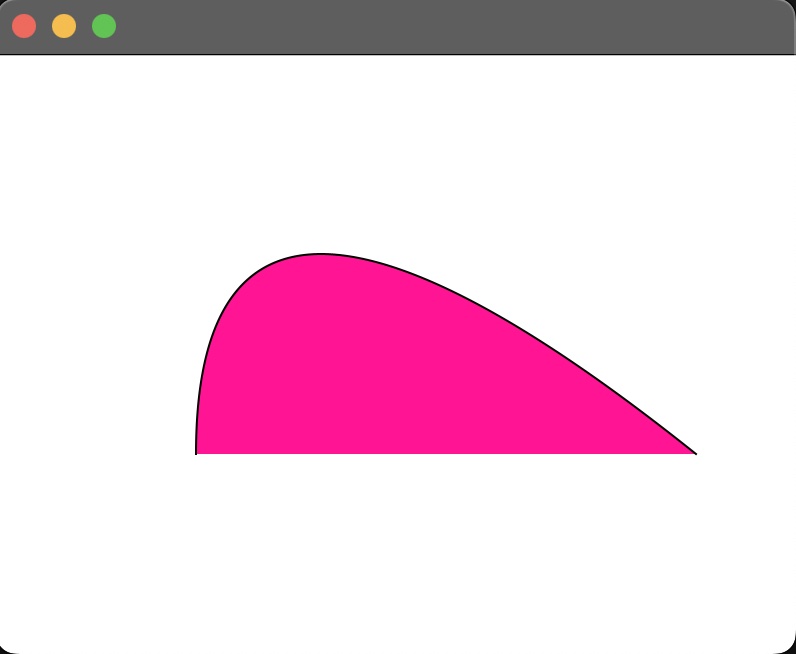Viewport: 796px width, 654px height.
Task: Select the pink filled shape's center
Action: [x=400, y=370]
